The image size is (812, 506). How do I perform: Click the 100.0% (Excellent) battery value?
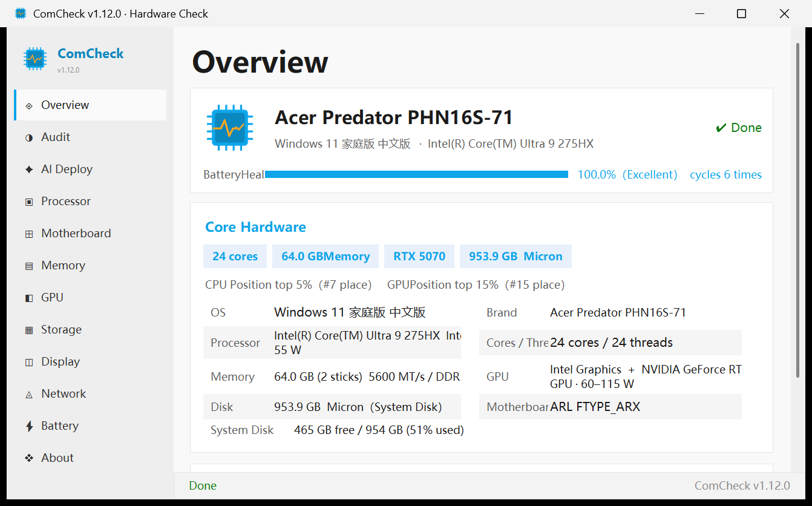point(627,175)
